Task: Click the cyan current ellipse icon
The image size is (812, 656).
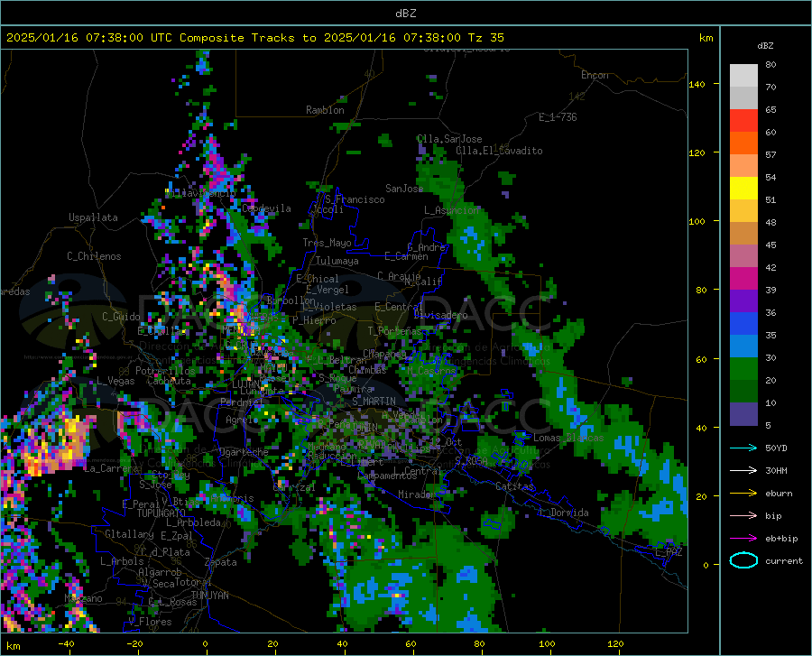Action: coord(743,560)
